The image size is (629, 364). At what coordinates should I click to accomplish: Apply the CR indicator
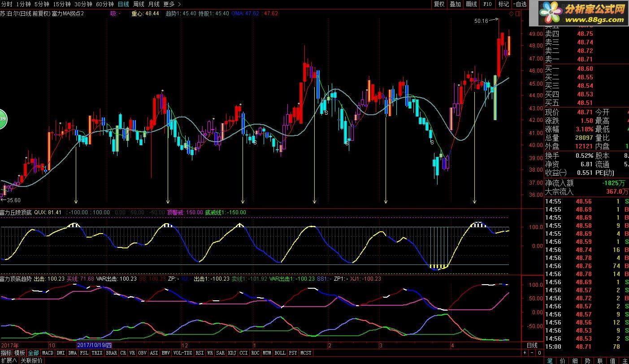pyautogui.click(x=123, y=353)
